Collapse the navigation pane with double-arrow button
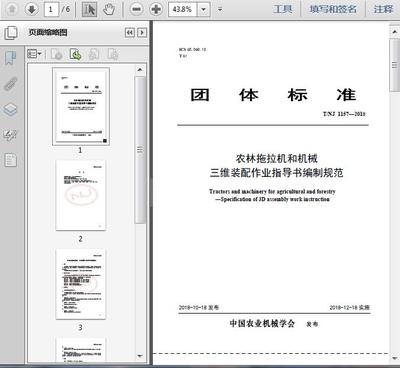Screen dimensions: 400x368 (130, 33)
